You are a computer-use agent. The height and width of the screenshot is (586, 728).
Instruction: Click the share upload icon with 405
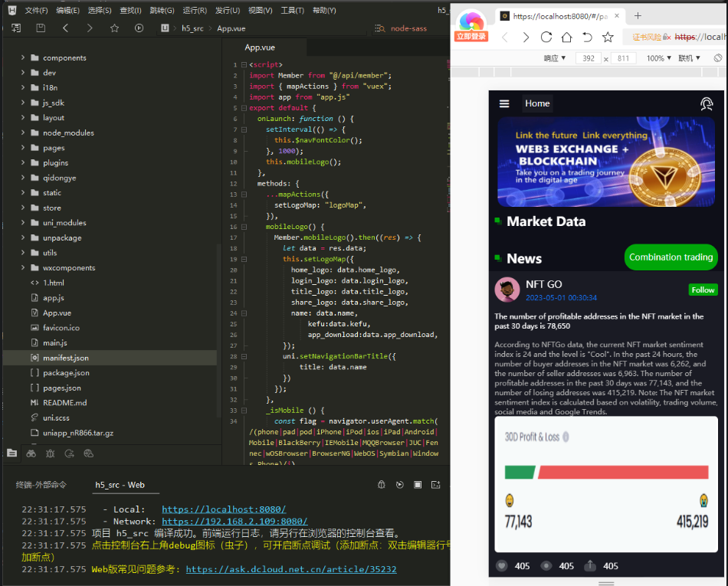pos(590,565)
